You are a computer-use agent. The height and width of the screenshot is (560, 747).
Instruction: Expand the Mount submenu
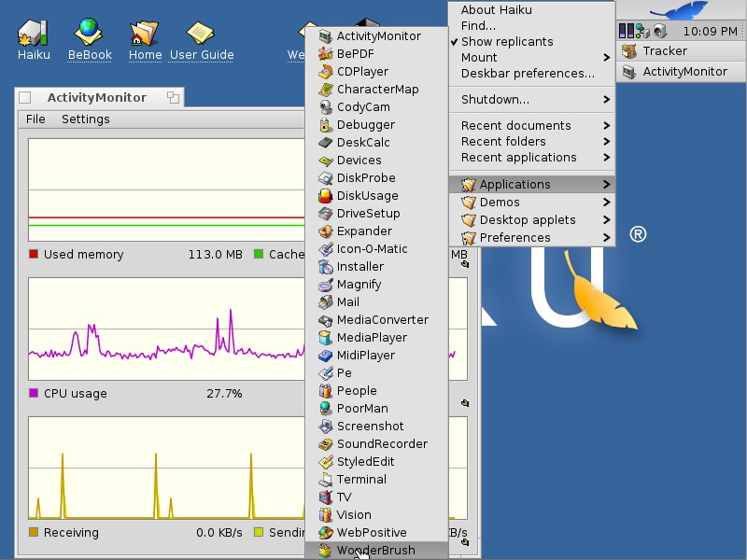point(531,58)
